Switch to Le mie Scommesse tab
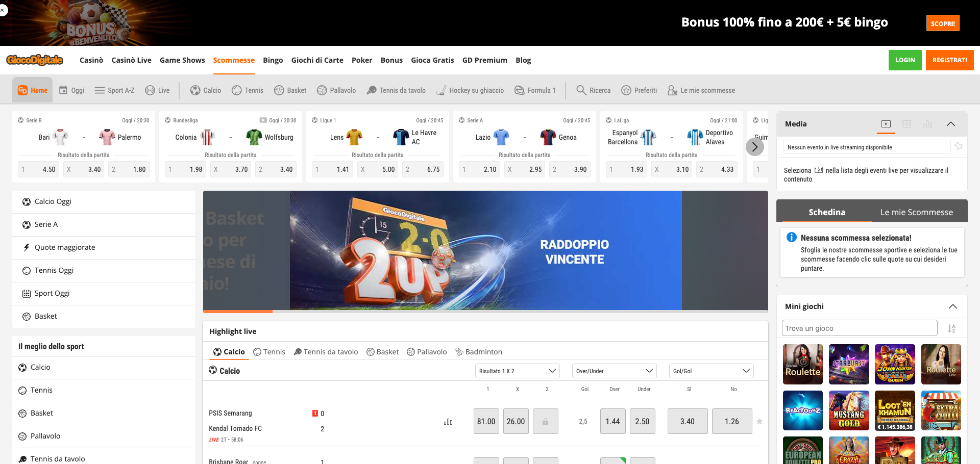The image size is (980, 464). (x=916, y=212)
